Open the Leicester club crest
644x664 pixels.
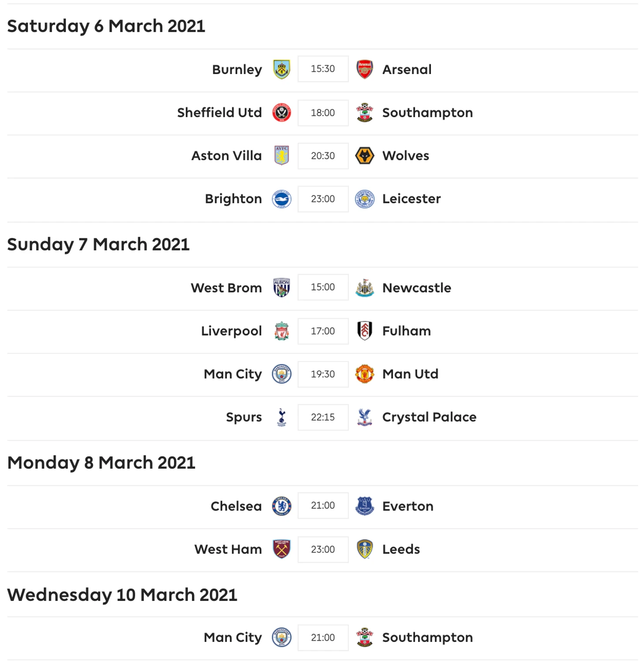click(x=364, y=199)
